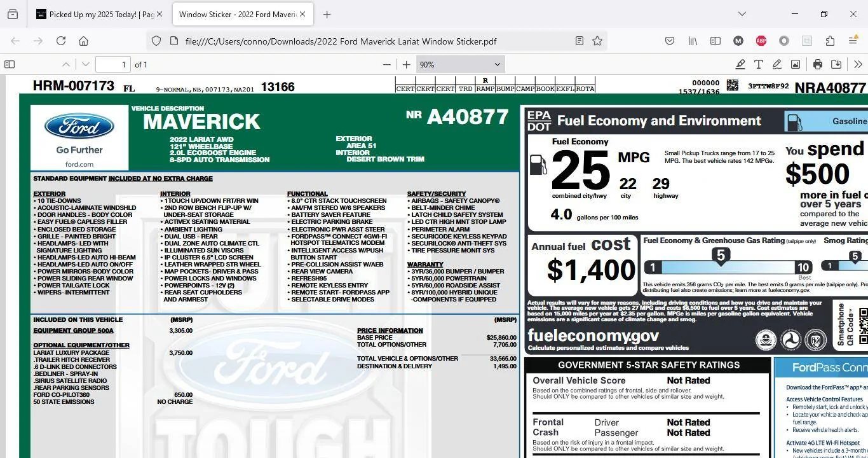Show site information page icon
868x458 pixels.
pyautogui.click(x=173, y=41)
